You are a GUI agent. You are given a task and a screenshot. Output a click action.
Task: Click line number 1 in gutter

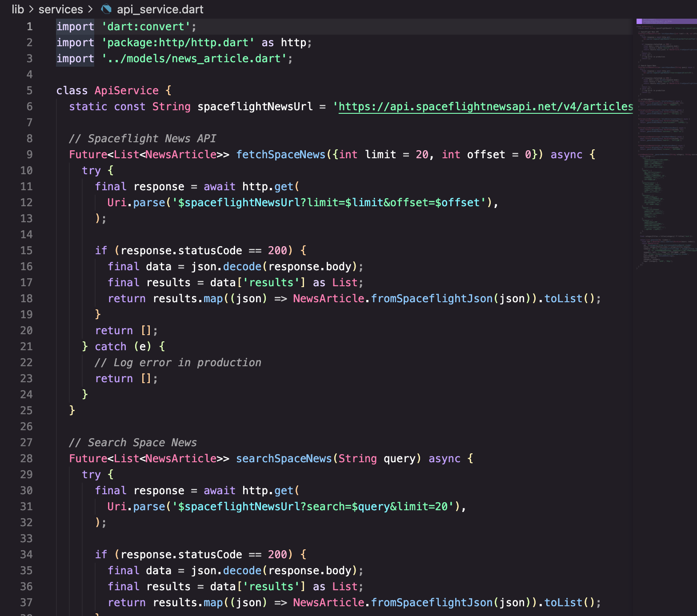29,27
